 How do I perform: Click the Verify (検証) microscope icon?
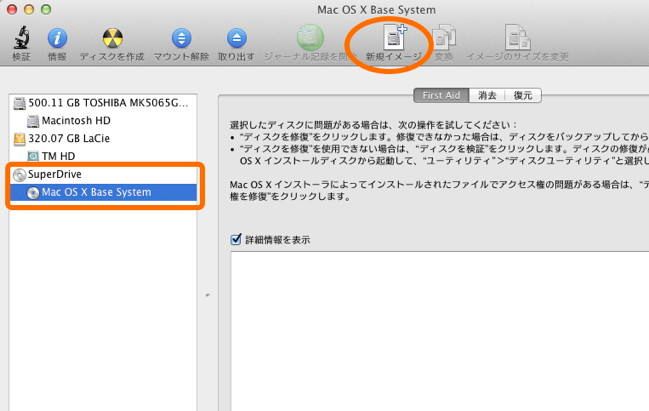[21, 38]
